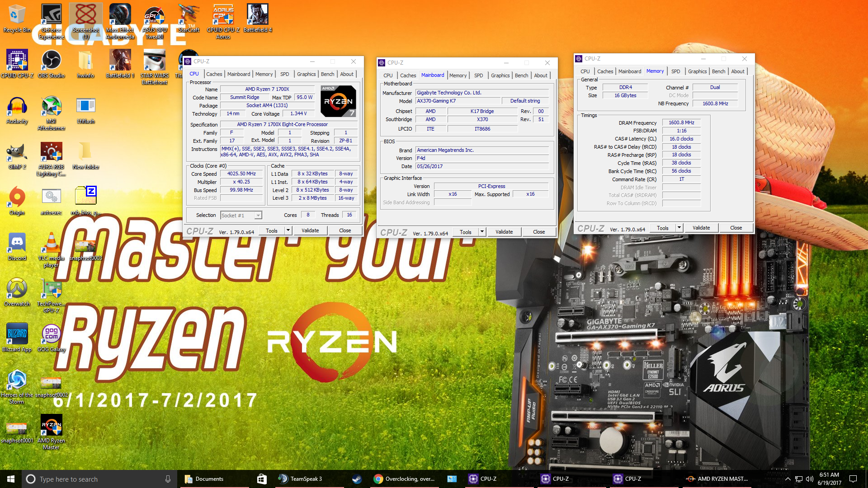Open the hwinfo folder icon
Viewport: 868px width, 488px height.
point(85,64)
